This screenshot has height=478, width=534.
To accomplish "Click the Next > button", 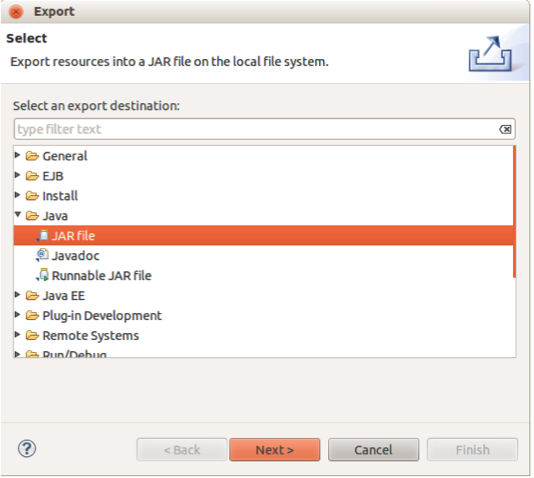I will point(275,450).
